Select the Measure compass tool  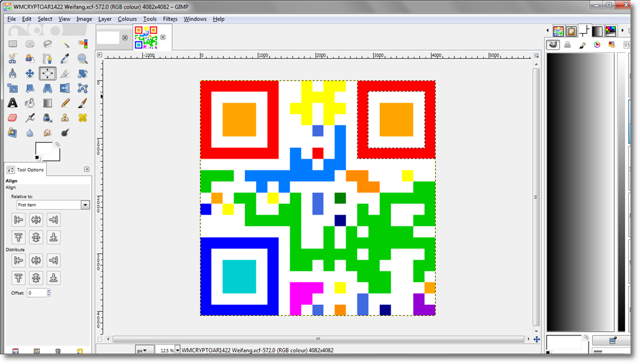(12, 73)
